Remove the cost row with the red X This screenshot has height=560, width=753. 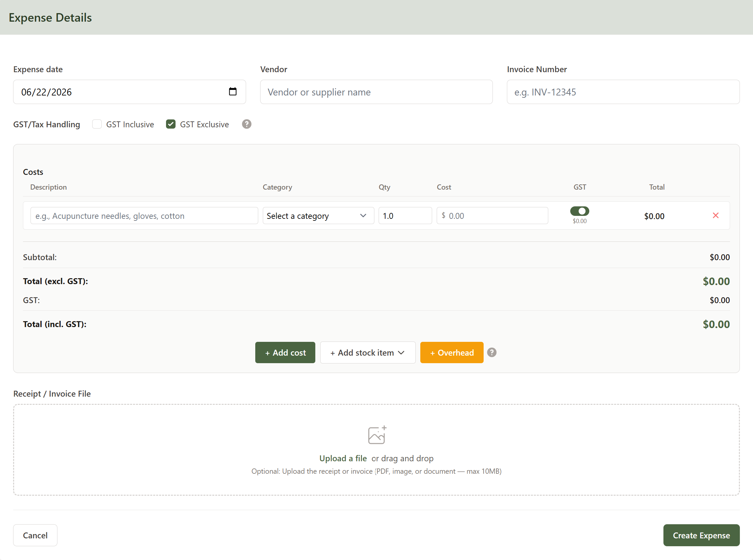click(x=715, y=216)
